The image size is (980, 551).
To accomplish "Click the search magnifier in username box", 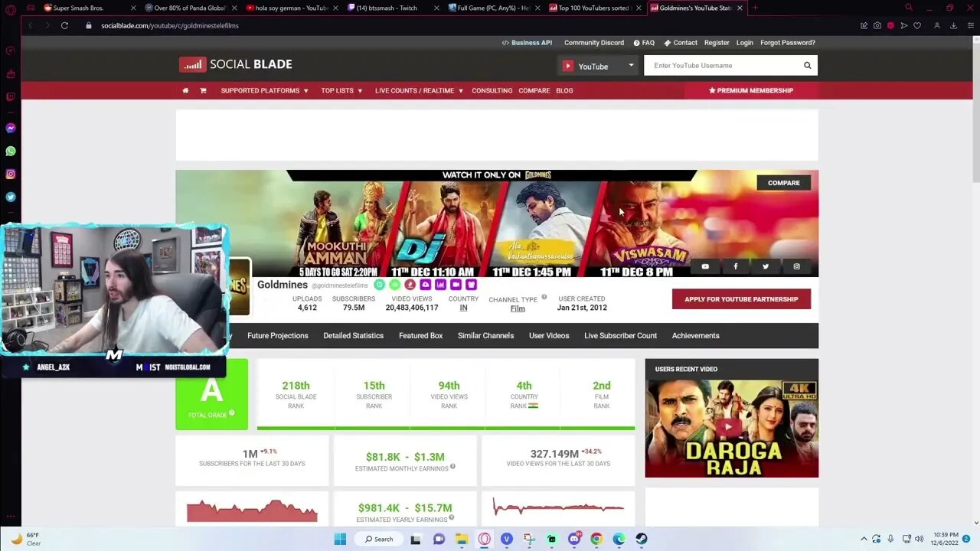I will tap(807, 65).
